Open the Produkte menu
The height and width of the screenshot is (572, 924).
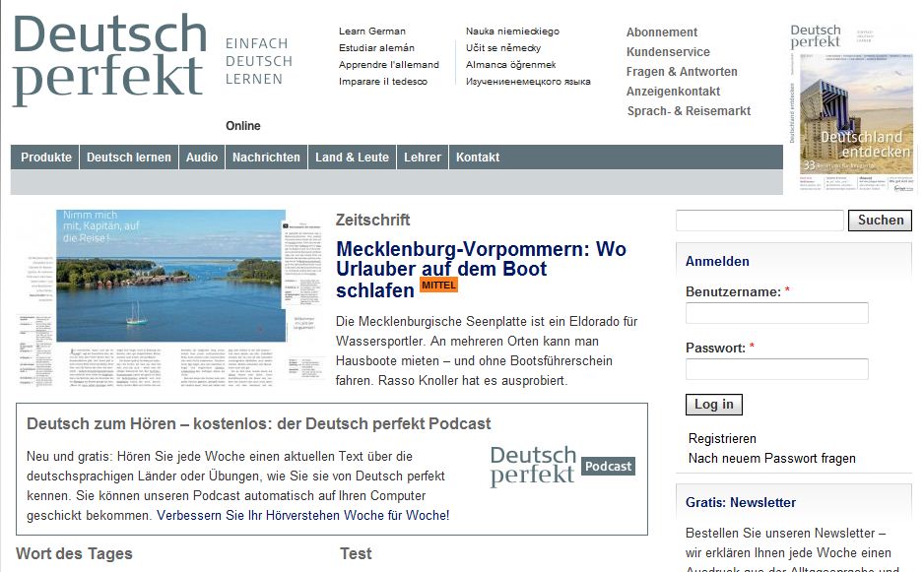46,158
